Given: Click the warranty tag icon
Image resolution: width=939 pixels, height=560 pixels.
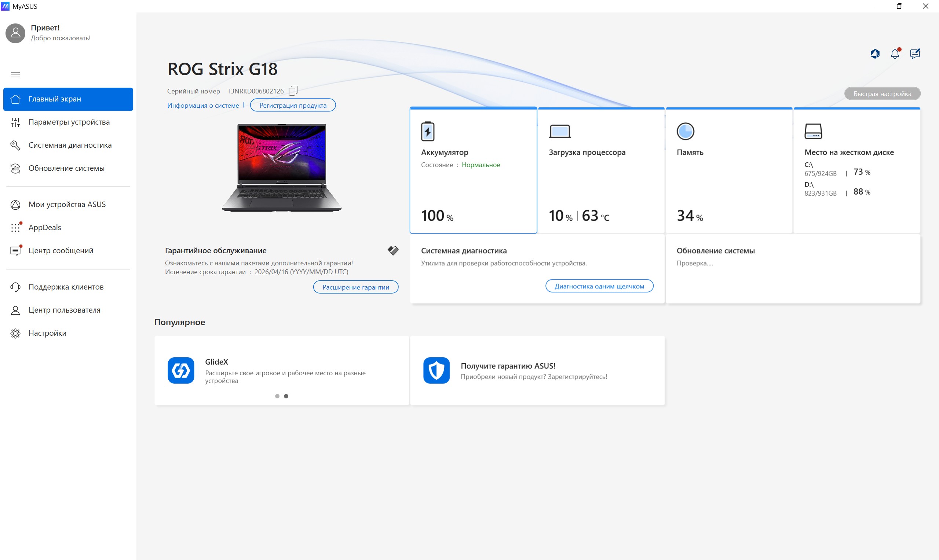Looking at the screenshot, I should click(x=393, y=250).
